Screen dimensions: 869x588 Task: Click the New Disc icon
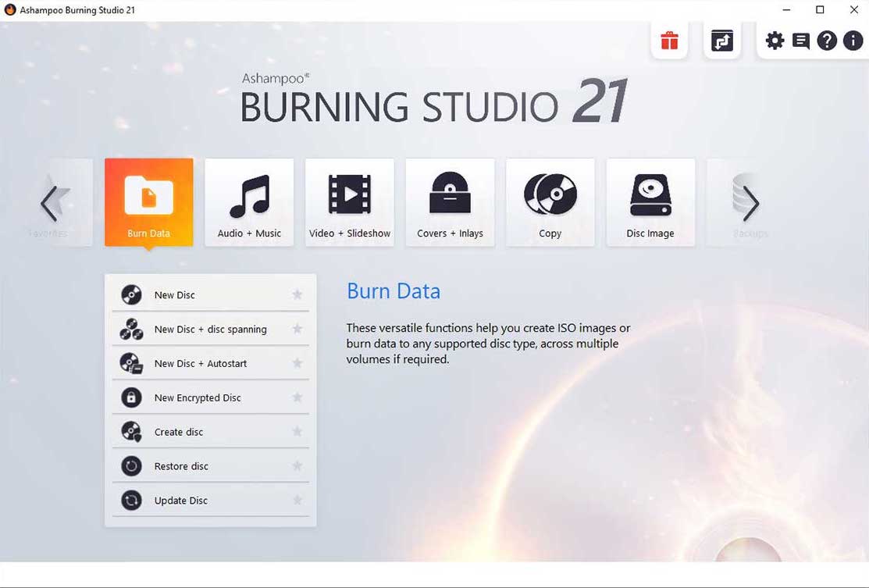tap(132, 295)
